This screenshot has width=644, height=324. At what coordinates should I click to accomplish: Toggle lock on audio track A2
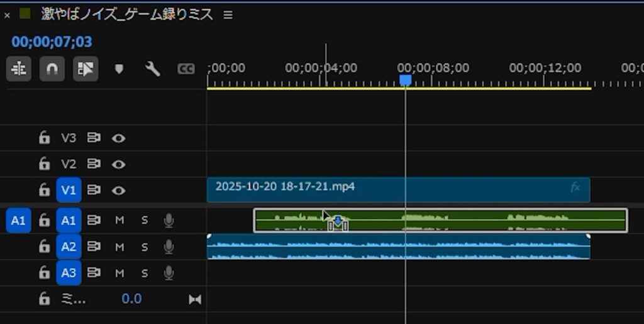point(44,247)
